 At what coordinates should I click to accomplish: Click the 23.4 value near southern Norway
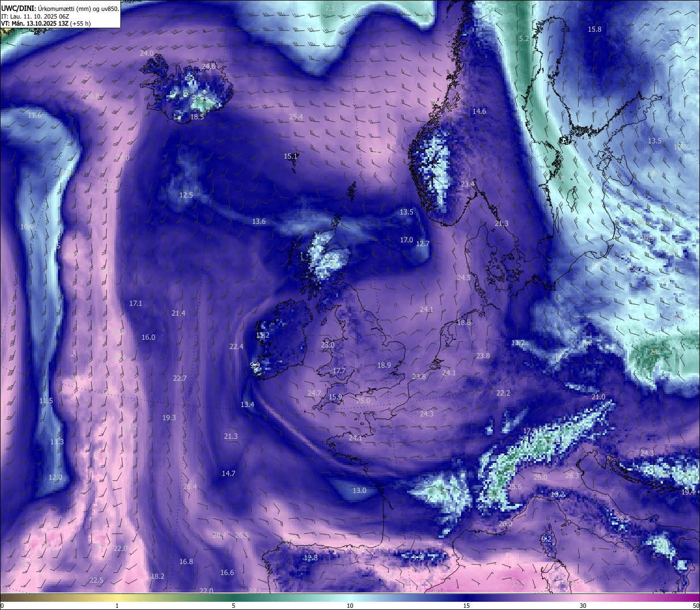tap(468, 184)
